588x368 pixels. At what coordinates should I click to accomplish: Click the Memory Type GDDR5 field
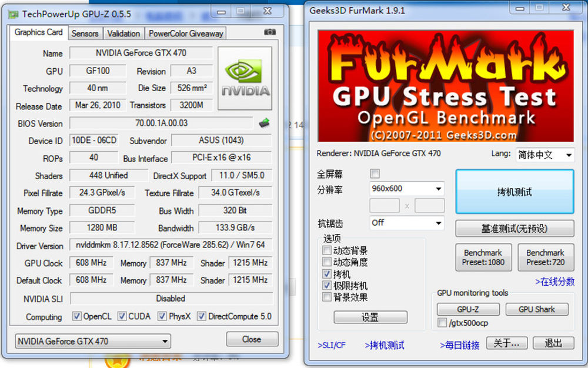coord(102,210)
